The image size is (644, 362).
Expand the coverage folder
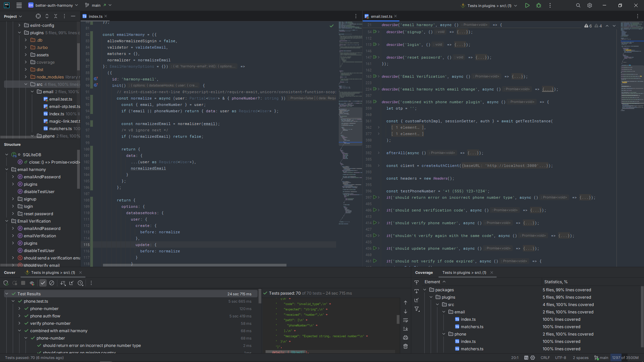25,62
